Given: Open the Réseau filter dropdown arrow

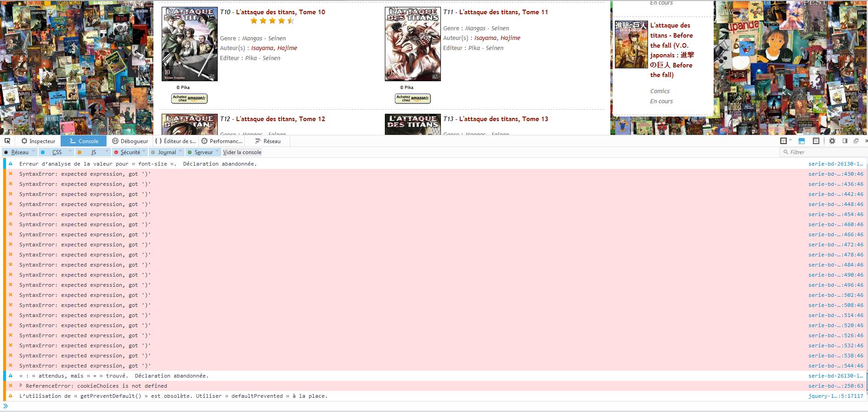Looking at the screenshot, I should click(x=34, y=152).
